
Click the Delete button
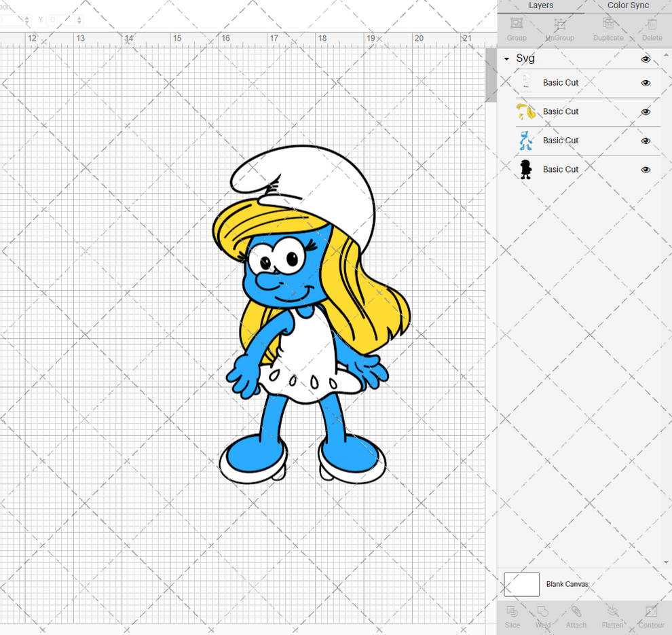tap(652, 27)
